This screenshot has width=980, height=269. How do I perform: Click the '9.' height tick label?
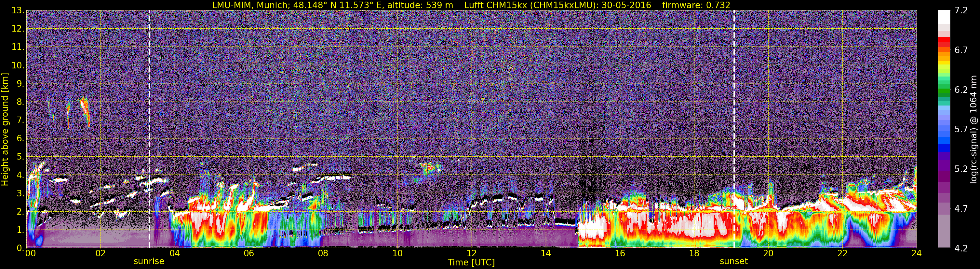click(x=20, y=84)
